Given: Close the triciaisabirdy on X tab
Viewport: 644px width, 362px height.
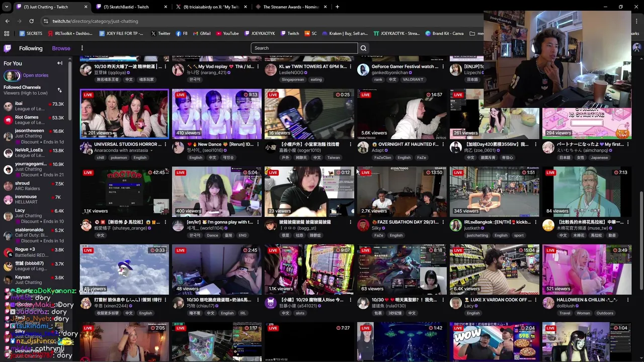Looking at the screenshot, I should point(246,7).
